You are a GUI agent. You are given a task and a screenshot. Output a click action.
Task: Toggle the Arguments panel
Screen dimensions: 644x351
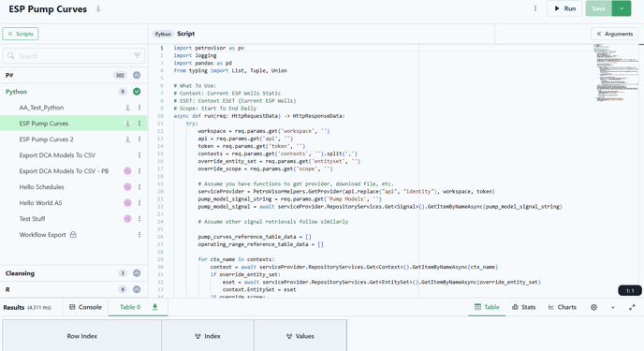click(x=615, y=34)
